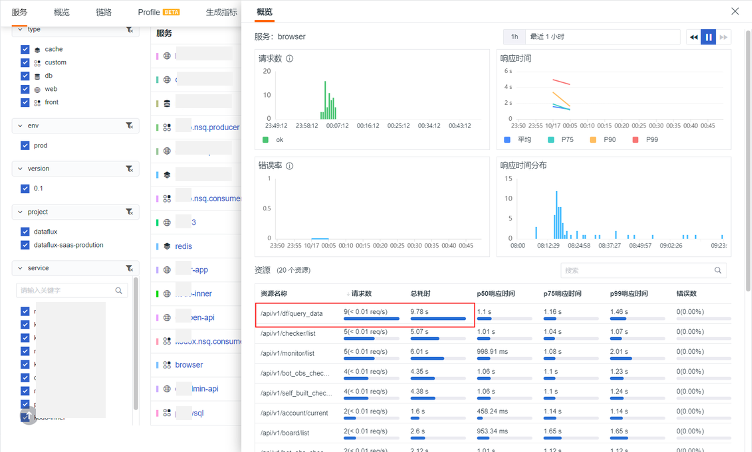The height and width of the screenshot is (452, 752).
Task: Toggle the 平均 legend swatch
Action: coord(507,140)
